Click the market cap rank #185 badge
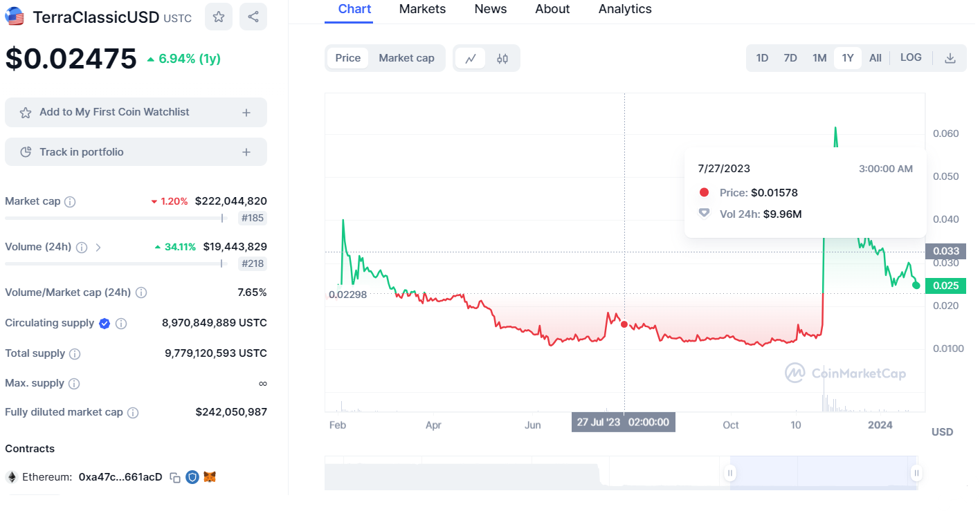The height and width of the screenshot is (511, 980). click(x=253, y=219)
